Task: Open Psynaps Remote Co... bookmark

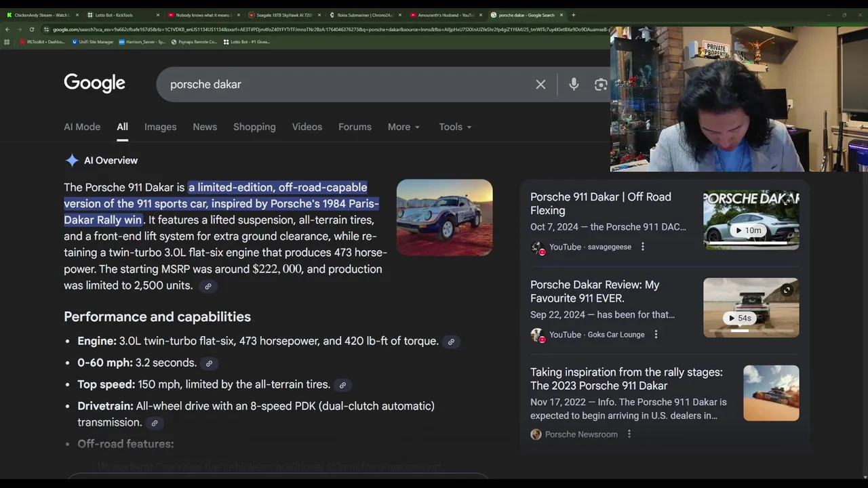Action: pos(195,42)
